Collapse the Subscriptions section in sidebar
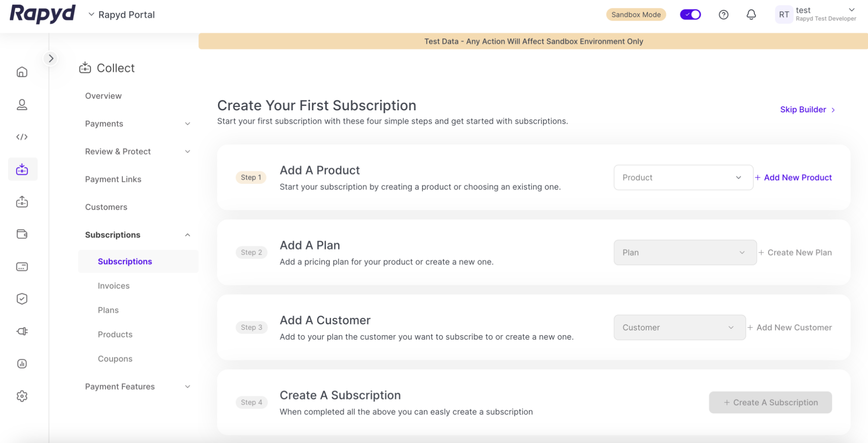The width and height of the screenshot is (868, 443). pos(187,235)
